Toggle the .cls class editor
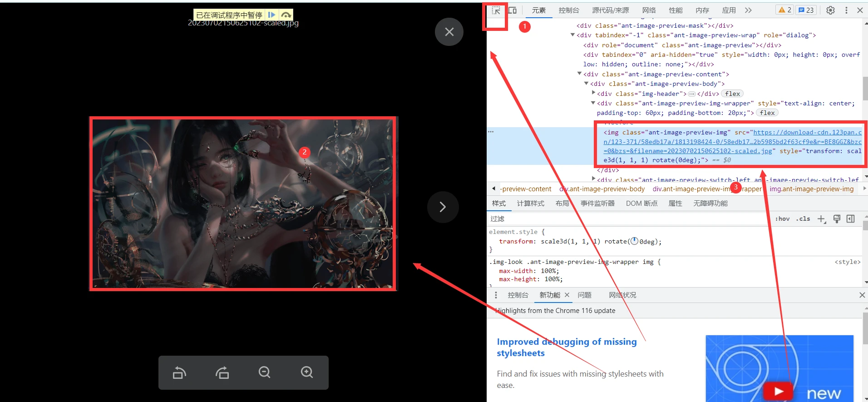The height and width of the screenshot is (402, 868). [803, 219]
